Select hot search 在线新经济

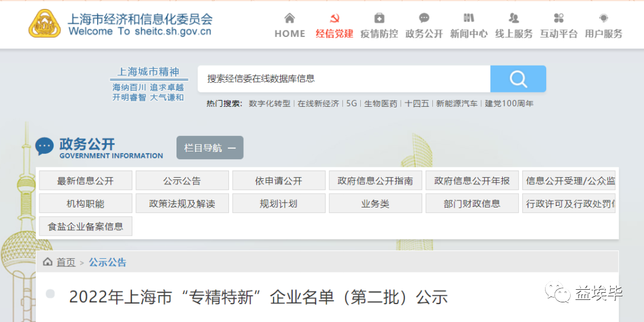click(318, 104)
